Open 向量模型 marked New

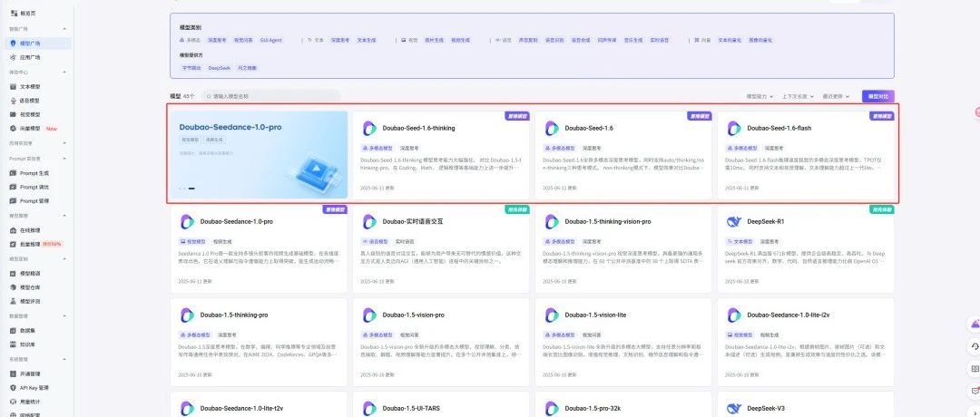29,129
